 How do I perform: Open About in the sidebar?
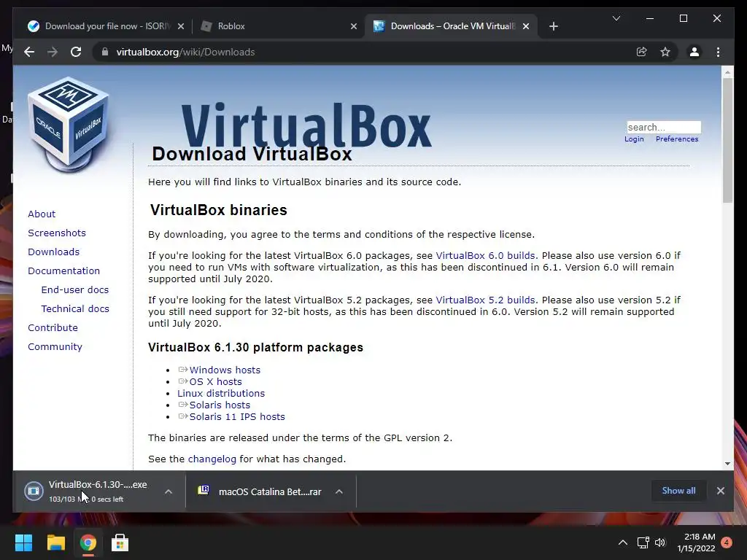42,214
